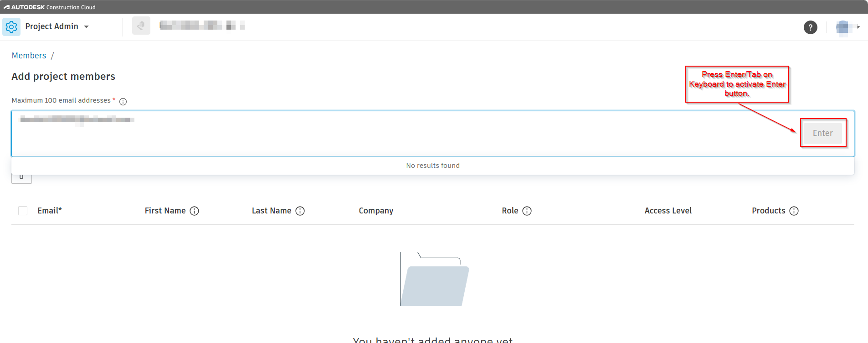Open the user profile avatar menu
Viewport: 868px width, 343px height.
[x=847, y=27]
